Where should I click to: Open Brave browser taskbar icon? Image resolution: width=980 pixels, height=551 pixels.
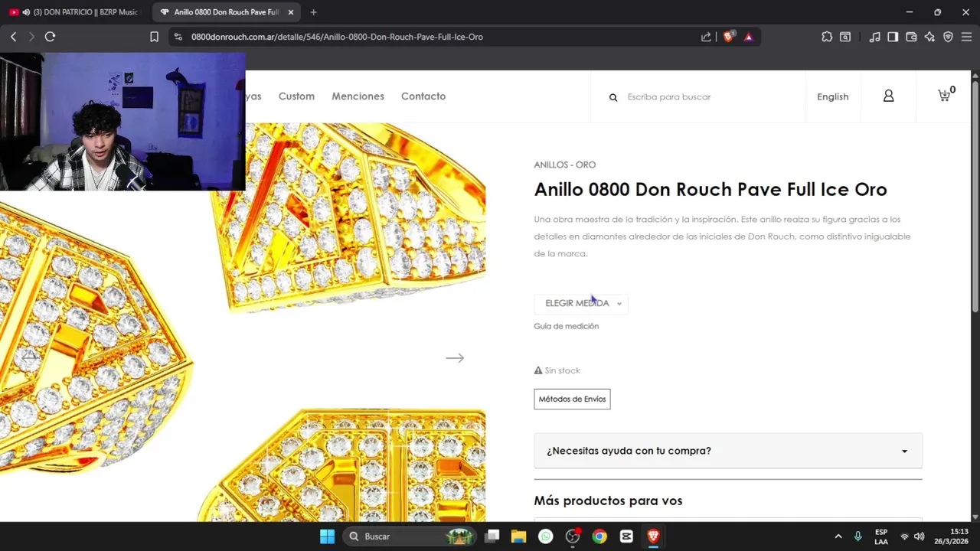[653, 536]
